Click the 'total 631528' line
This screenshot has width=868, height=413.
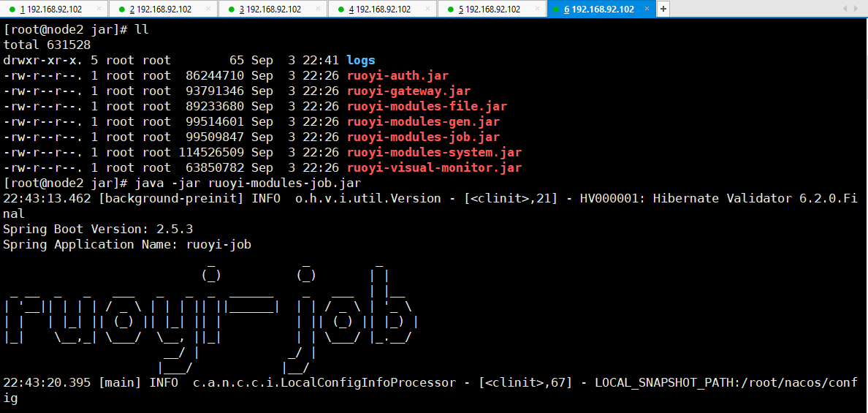(x=47, y=45)
